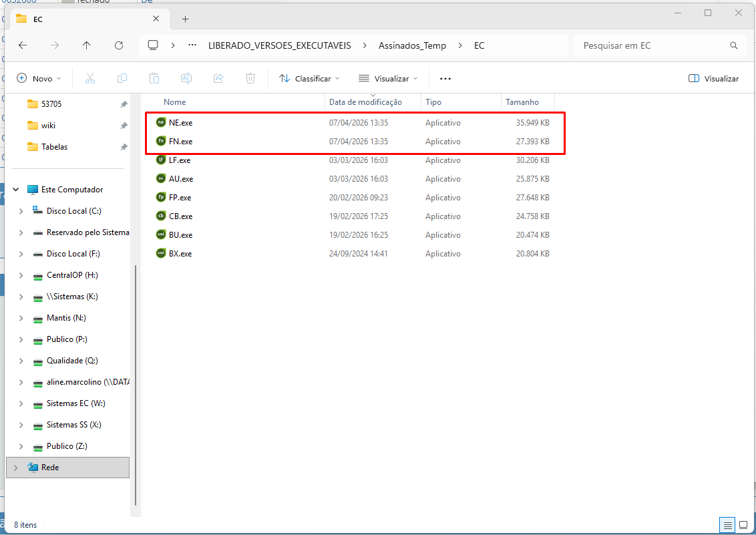Open the NE.exe application file
Screen dimensions: 756x535
(x=180, y=123)
